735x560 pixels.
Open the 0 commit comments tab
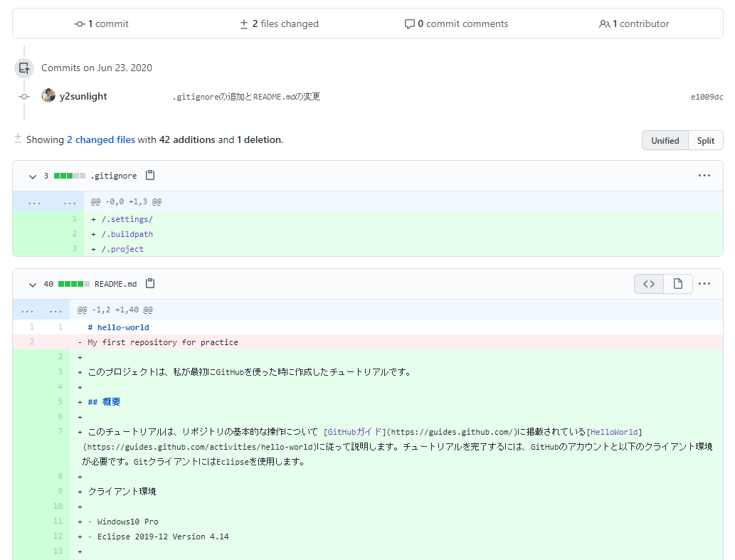(456, 23)
